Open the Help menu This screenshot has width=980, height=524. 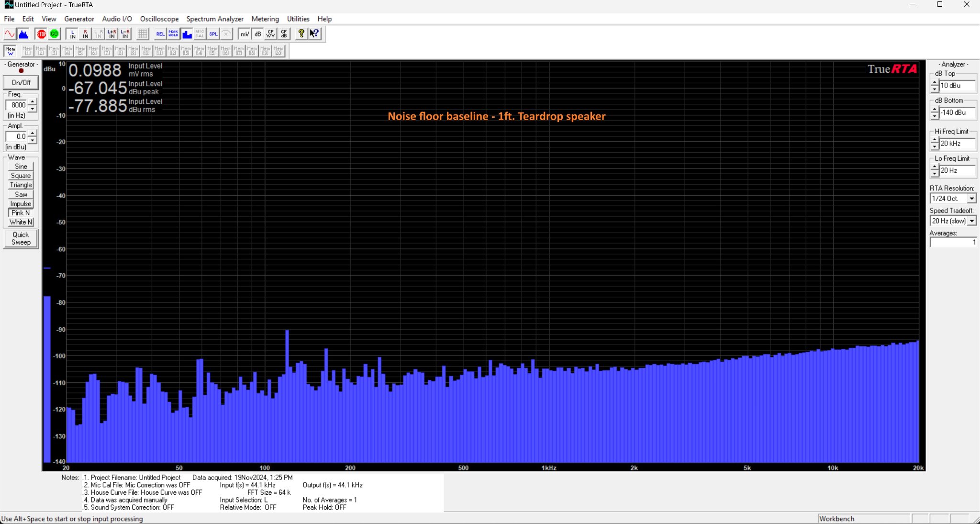point(324,19)
